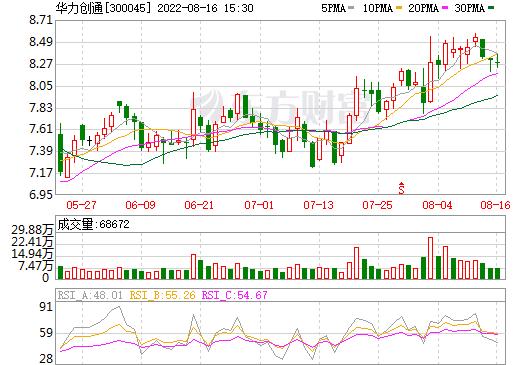Select the 20PMA legend label
The height and width of the screenshot is (365, 520).
point(423,8)
